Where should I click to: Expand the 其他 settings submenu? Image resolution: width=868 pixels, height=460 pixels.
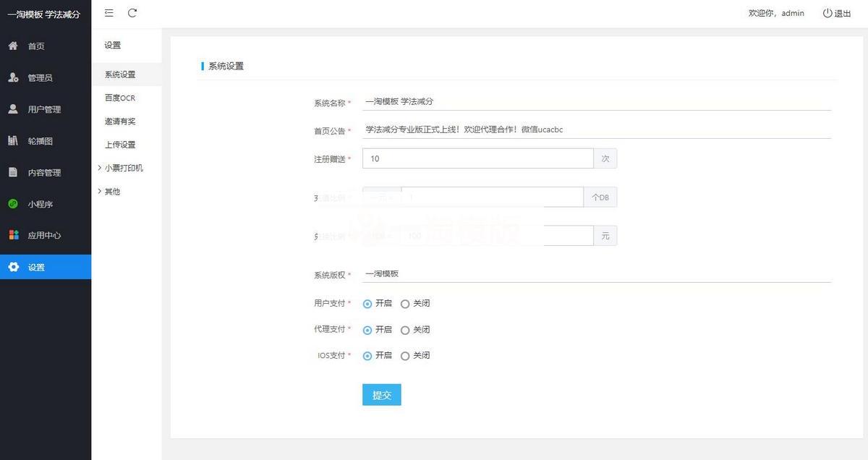pyautogui.click(x=113, y=191)
